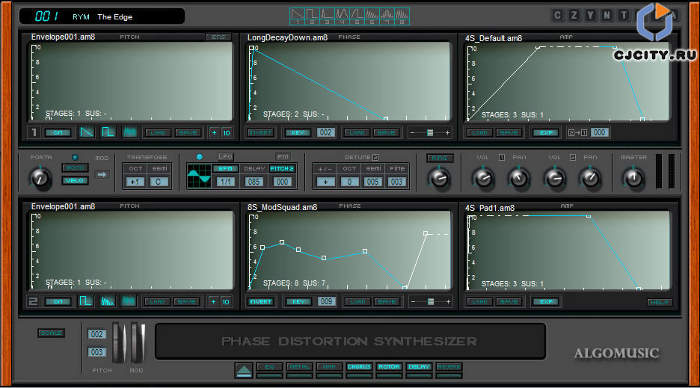Adjust the LongDecayDown envelope zoom slider
The height and width of the screenshot is (388, 700).
tap(429, 133)
